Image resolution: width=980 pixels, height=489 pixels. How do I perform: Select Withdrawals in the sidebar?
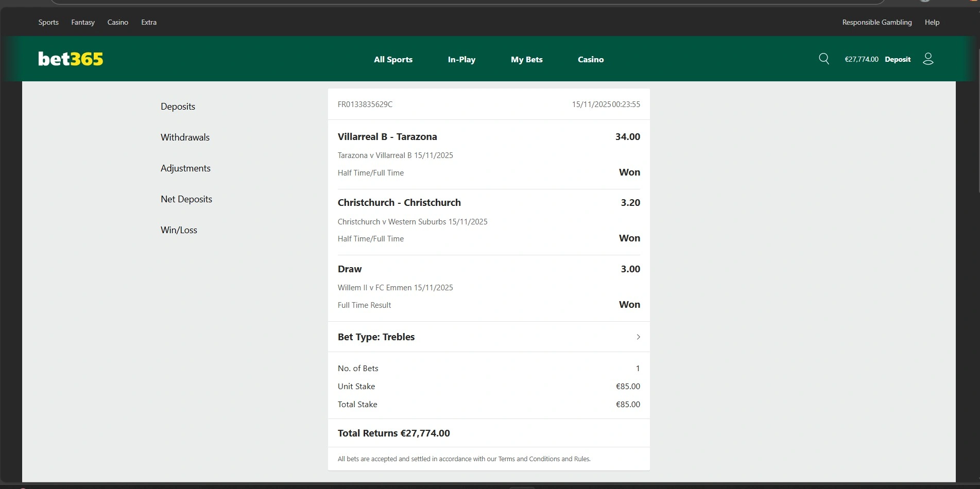185,137
